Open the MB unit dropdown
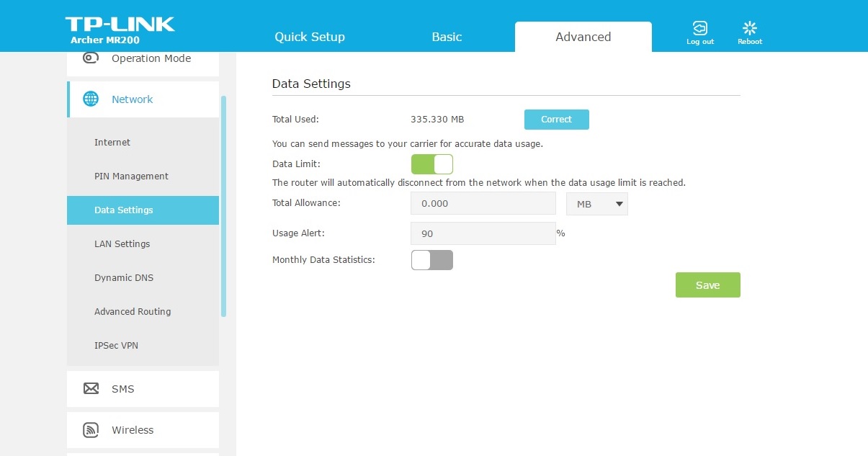868x456 pixels. (x=596, y=204)
